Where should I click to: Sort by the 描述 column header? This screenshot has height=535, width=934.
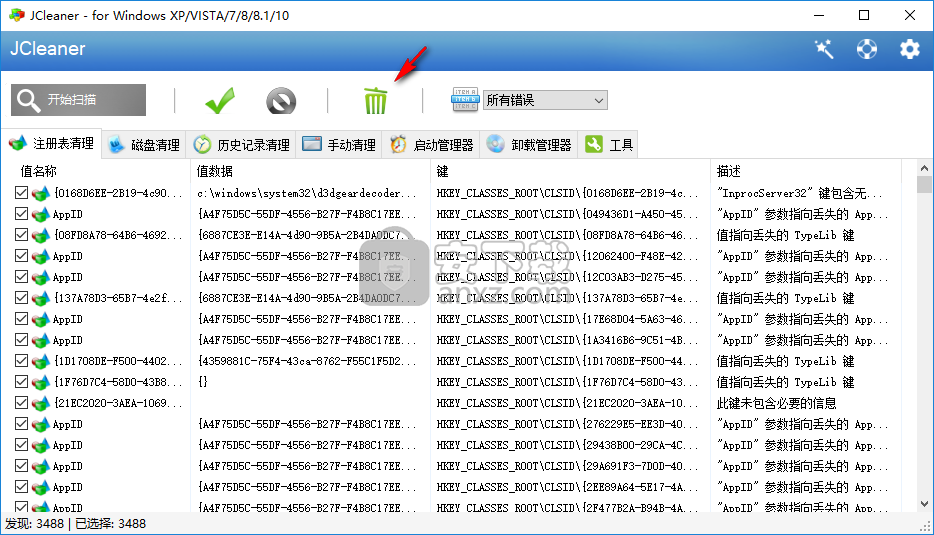728,172
